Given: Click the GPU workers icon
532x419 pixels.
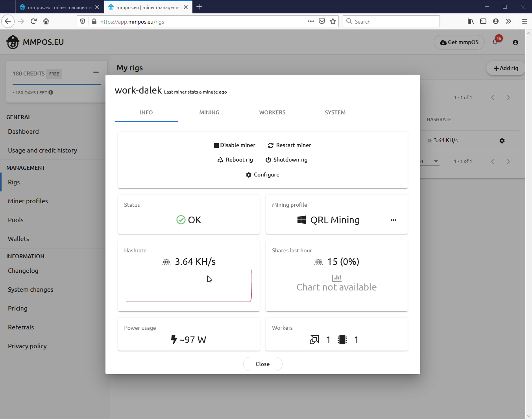Looking at the screenshot, I should coord(314,340).
